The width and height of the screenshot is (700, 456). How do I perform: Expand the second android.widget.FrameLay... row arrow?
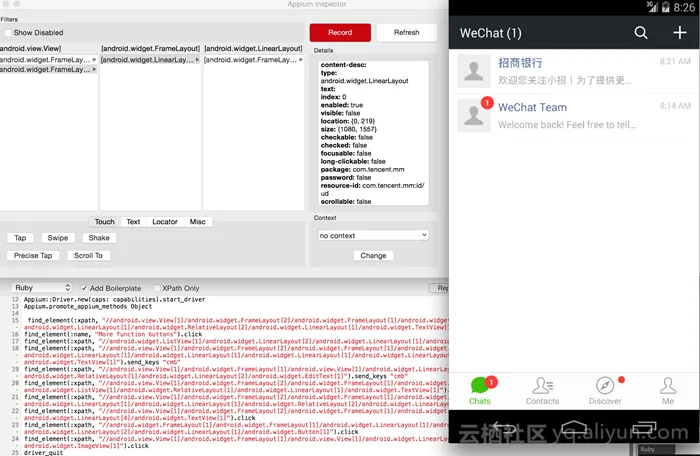(x=94, y=69)
